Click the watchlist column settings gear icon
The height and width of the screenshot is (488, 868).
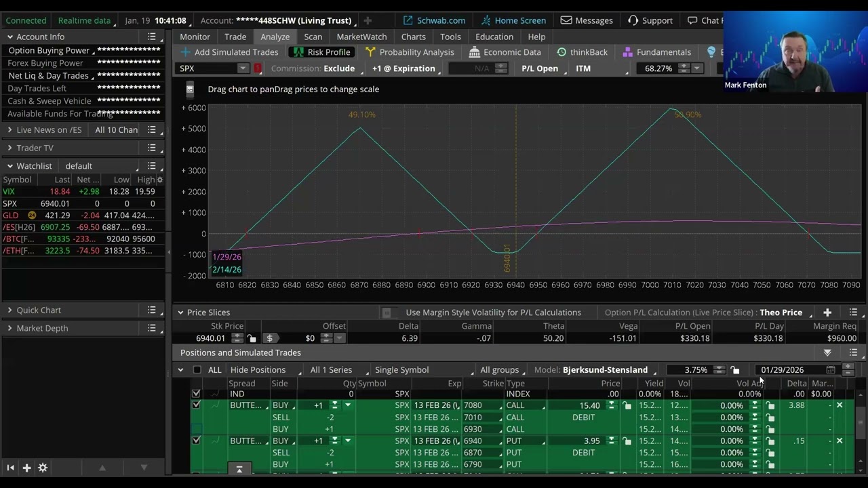159,180
